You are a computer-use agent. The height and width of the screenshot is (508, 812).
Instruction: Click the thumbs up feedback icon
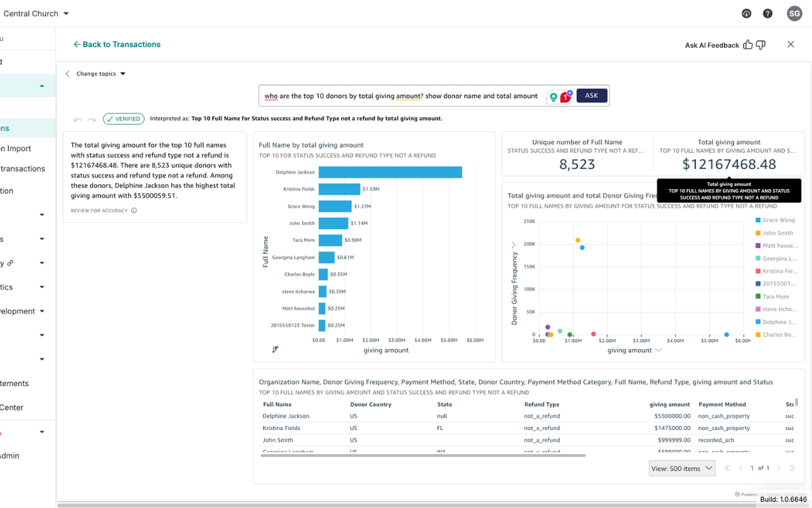pyautogui.click(x=748, y=45)
